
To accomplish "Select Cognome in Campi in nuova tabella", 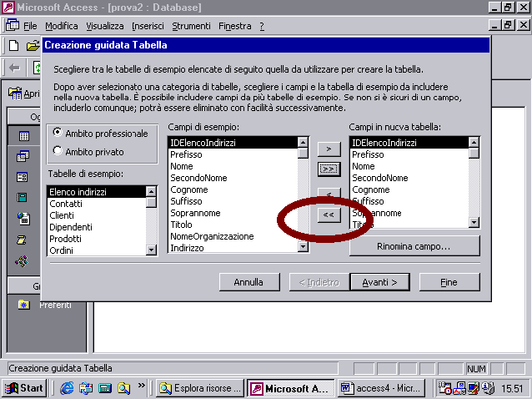I will (409, 189).
